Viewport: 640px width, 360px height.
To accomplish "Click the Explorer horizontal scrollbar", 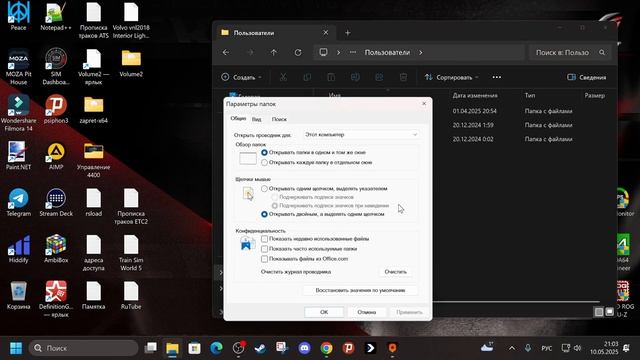I will pyautogui.click(x=516, y=302).
